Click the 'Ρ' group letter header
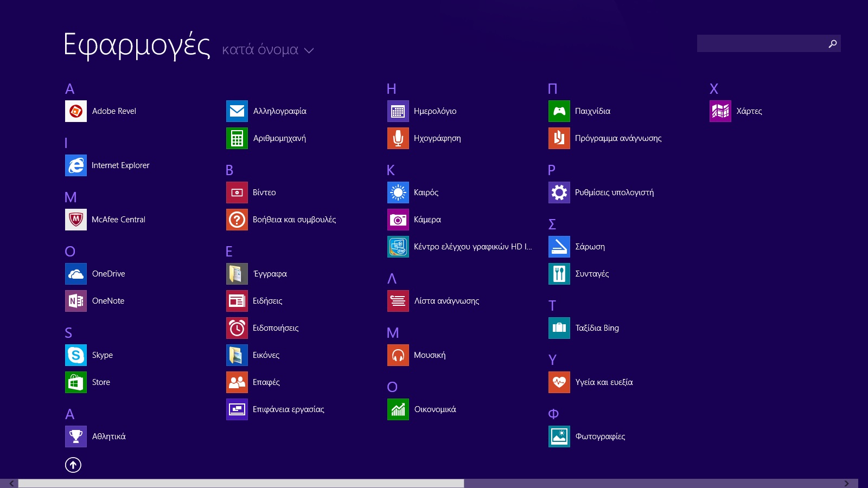Screen dimensions: 868x488 [x=552, y=170]
